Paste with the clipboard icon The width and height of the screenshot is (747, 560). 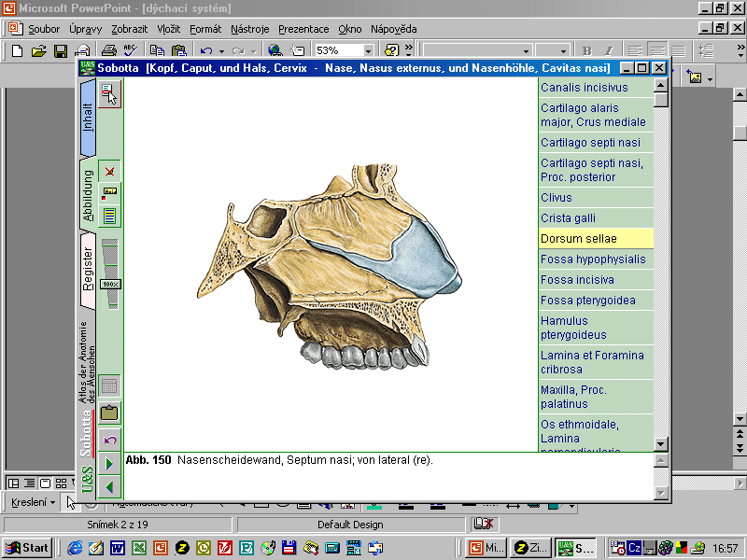178,50
